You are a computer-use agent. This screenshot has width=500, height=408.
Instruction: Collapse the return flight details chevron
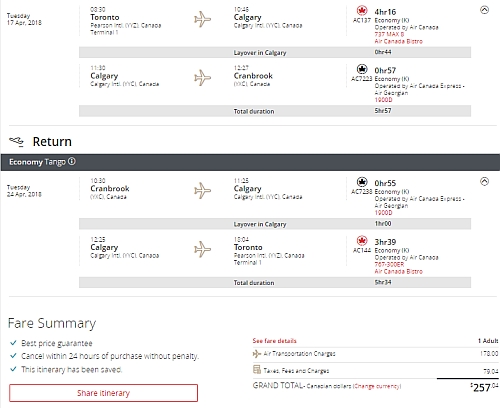(x=484, y=181)
